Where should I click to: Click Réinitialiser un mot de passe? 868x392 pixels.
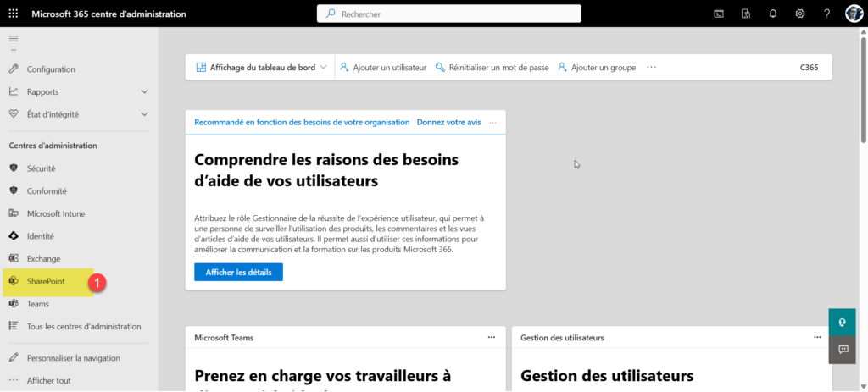[492, 68]
